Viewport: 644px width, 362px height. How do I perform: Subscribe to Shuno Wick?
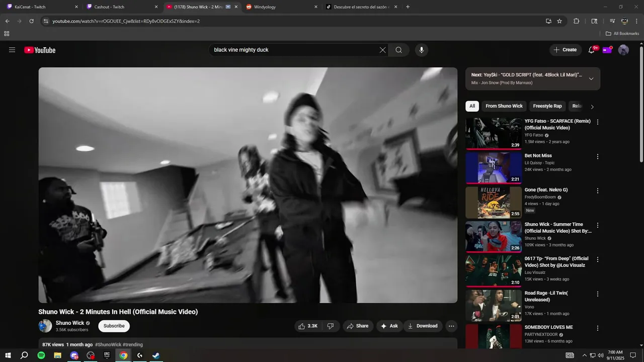(x=114, y=326)
